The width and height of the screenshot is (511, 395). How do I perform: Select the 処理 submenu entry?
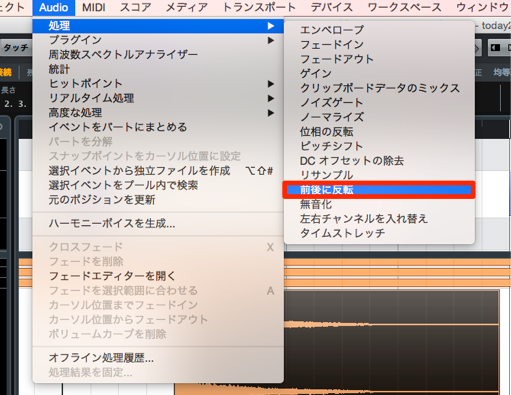pos(158,26)
